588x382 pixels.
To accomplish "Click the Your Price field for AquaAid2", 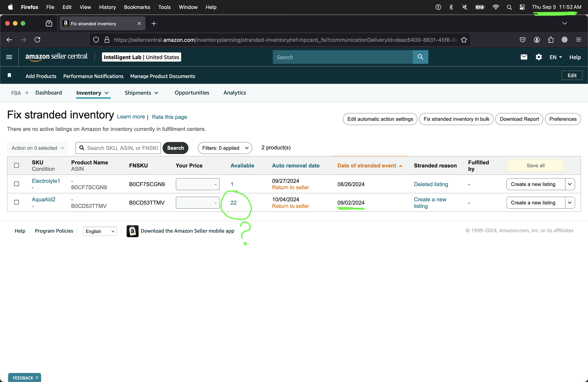I will pos(198,203).
